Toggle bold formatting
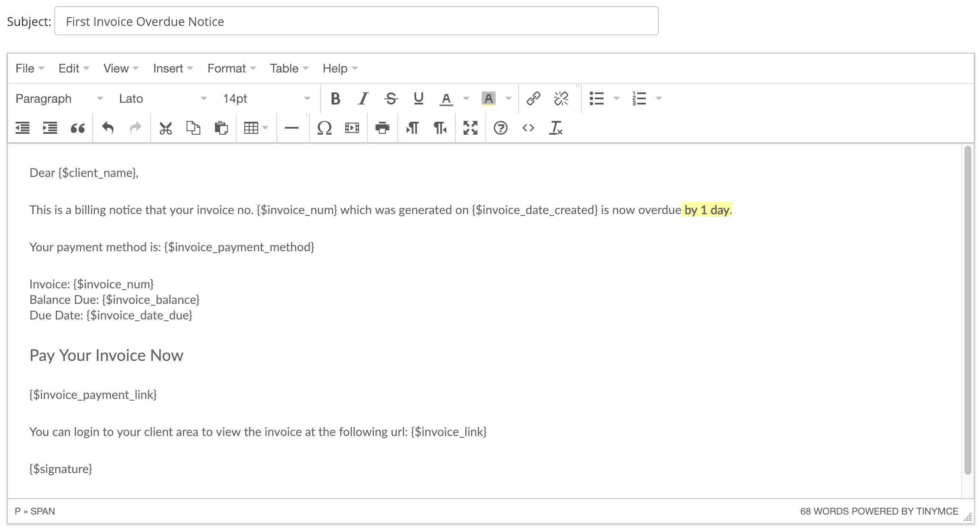This screenshot has height=531, width=980. coord(335,98)
